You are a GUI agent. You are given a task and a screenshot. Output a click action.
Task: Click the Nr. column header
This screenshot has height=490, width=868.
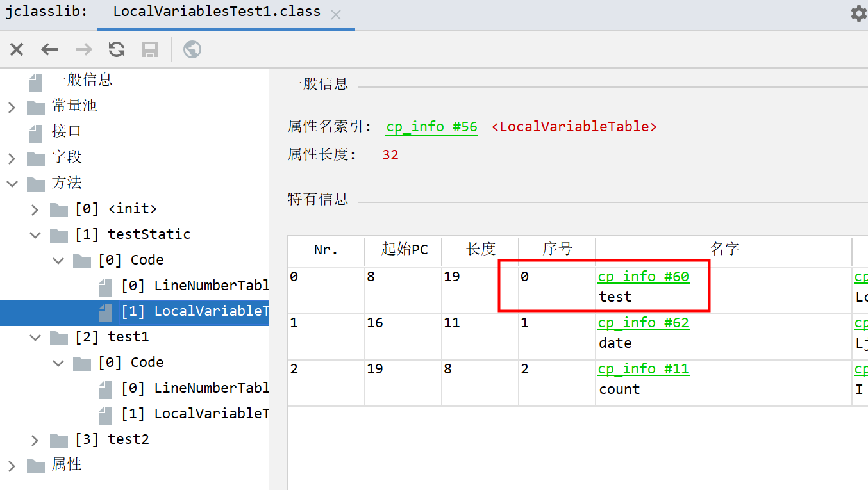326,250
